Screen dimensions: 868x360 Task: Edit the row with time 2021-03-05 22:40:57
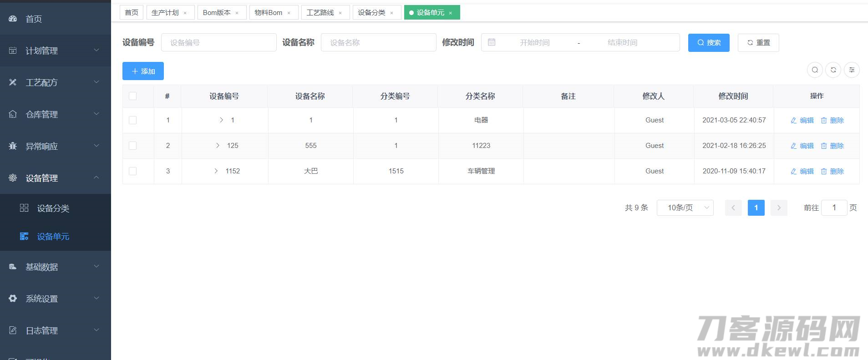(x=802, y=120)
